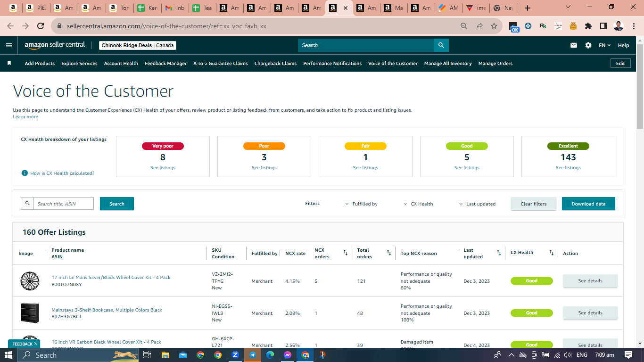Open the Windows Start menu
644x362 pixels.
[8, 355]
